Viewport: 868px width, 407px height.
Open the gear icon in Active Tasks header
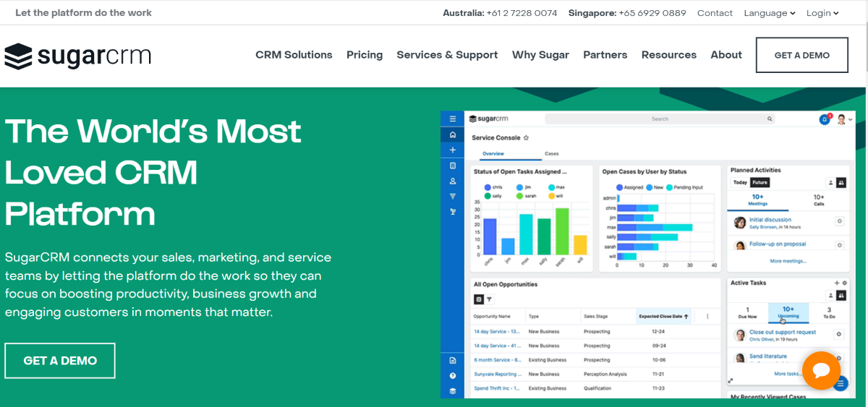tap(844, 283)
